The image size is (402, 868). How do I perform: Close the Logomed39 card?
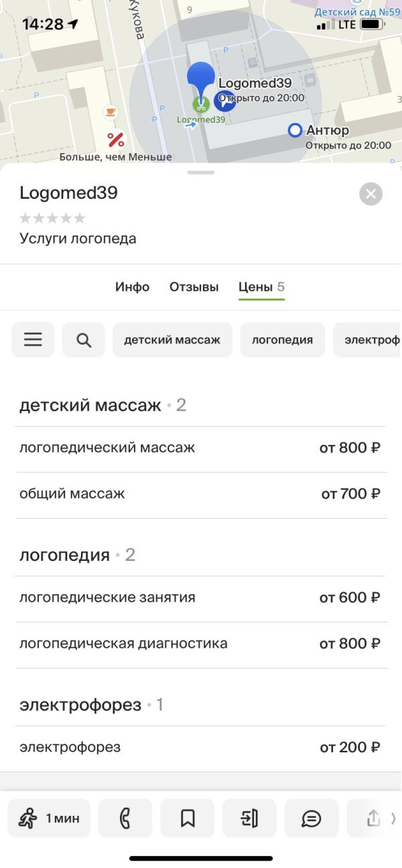pyautogui.click(x=371, y=194)
